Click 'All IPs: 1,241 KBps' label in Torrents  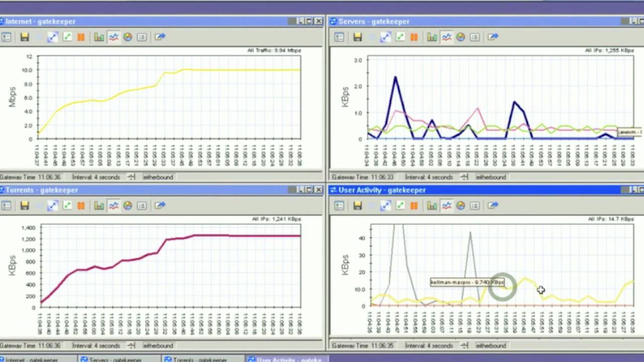[276, 219]
